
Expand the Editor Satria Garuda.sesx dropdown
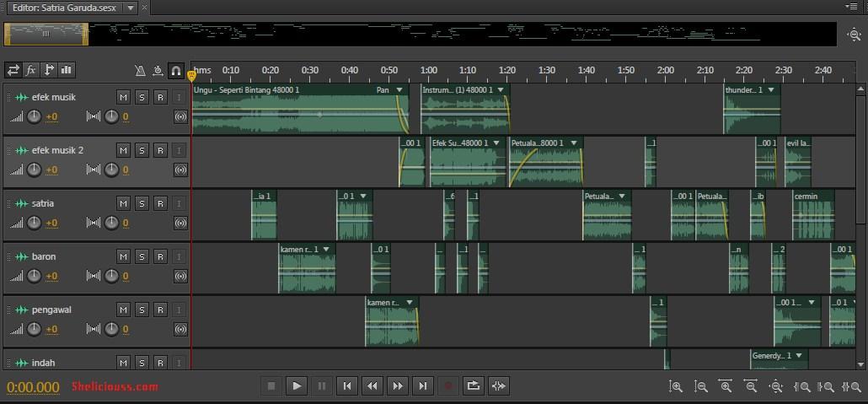click(x=130, y=8)
